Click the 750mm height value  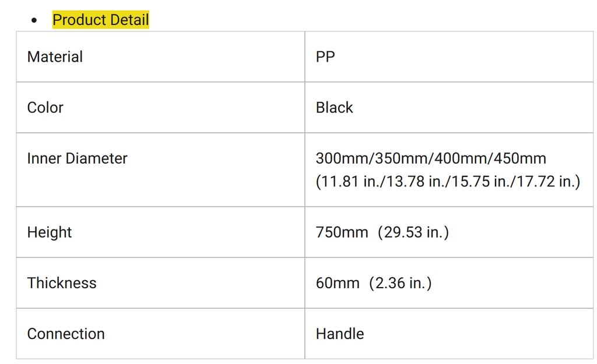342,232
